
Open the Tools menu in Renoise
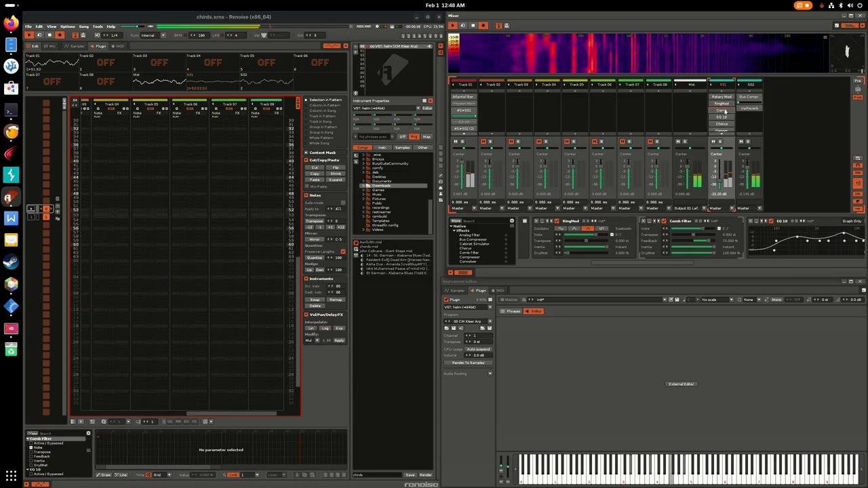pos(98,26)
